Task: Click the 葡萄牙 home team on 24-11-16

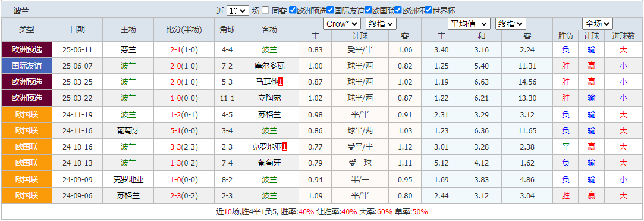Action: click(128, 131)
